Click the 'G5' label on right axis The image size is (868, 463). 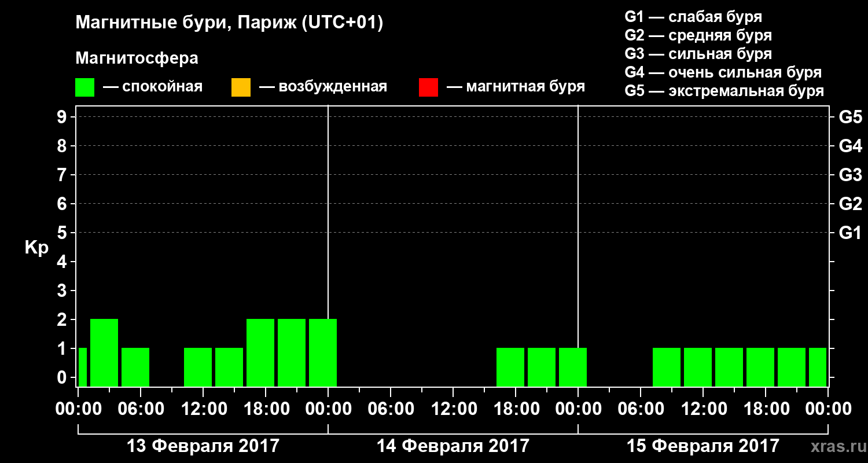click(851, 117)
